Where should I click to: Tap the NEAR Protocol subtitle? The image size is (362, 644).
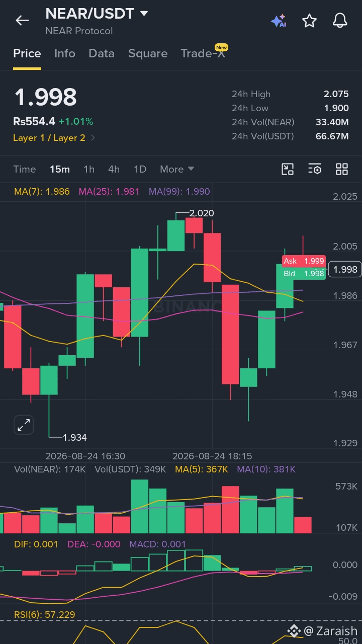pos(79,31)
